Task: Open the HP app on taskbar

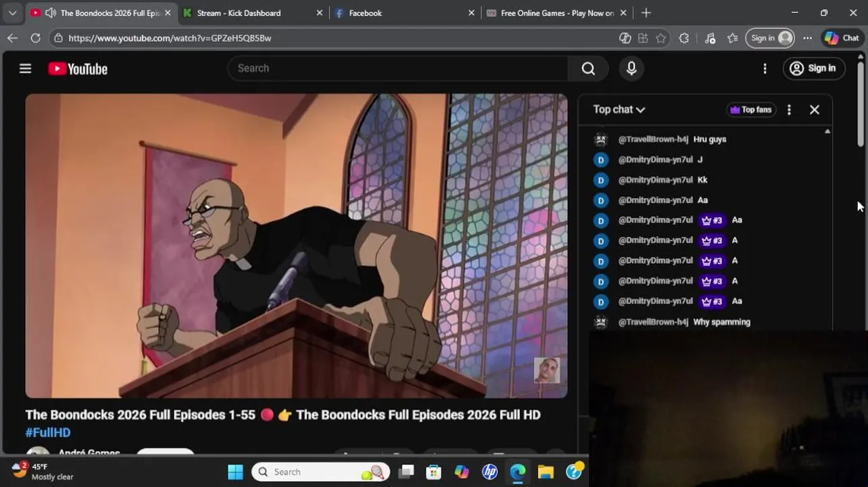Action: click(489, 472)
